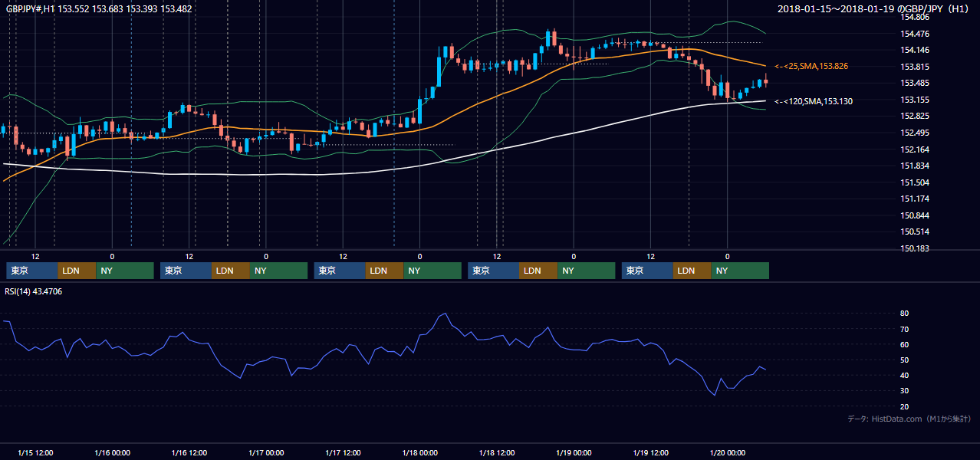Select the 153.485 price axis value
Screen dimensions: 980x460
(x=916, y=83)
